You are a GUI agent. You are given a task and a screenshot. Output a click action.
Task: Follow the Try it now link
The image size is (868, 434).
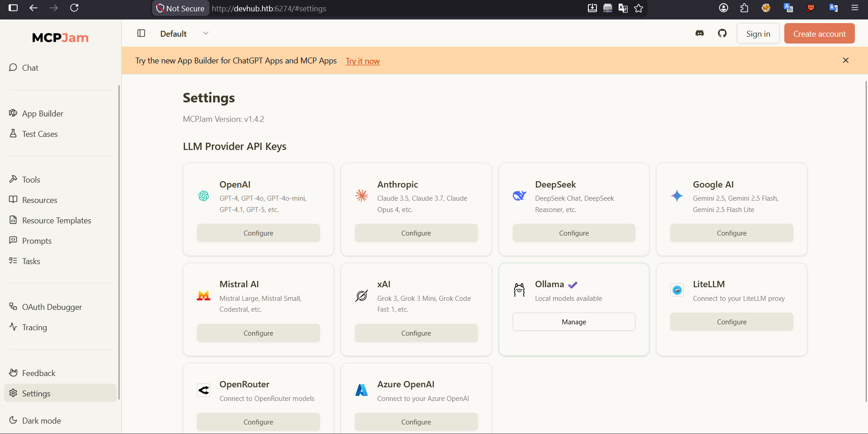[362, 61]
